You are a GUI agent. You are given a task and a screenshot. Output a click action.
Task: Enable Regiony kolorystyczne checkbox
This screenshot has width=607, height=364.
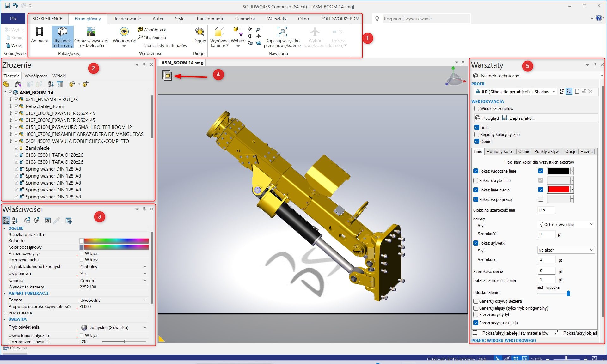pyautogui.click(x=477, y=134)
